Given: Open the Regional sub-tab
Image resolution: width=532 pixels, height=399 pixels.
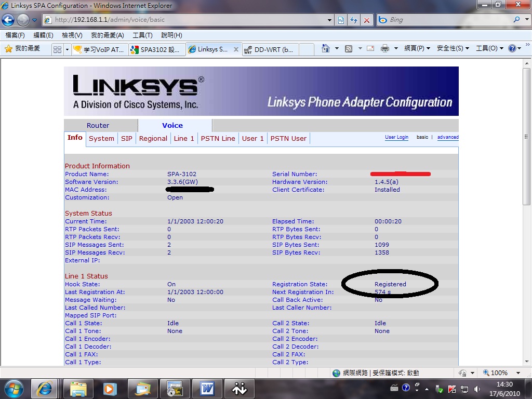Looking at the screenshot, I should 153,138.
